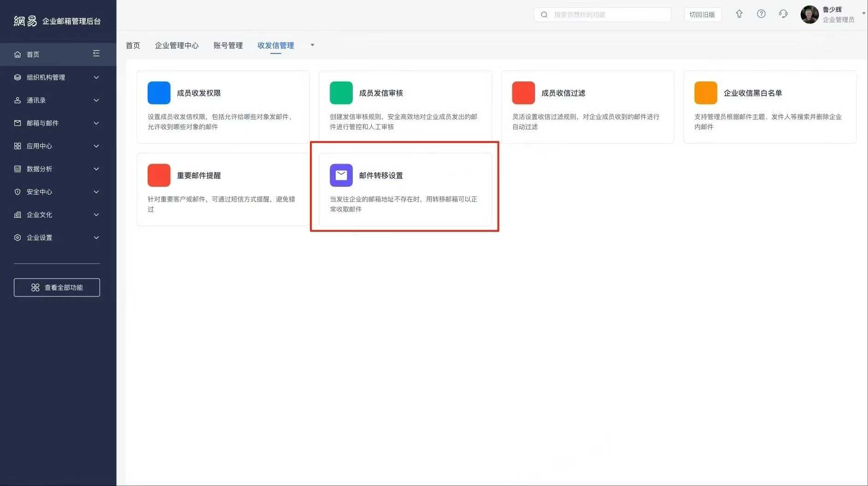This screenshot has width=868, height=486.
Task: Click the 鲁少辉 user name
Action: (x=832, y=9)
